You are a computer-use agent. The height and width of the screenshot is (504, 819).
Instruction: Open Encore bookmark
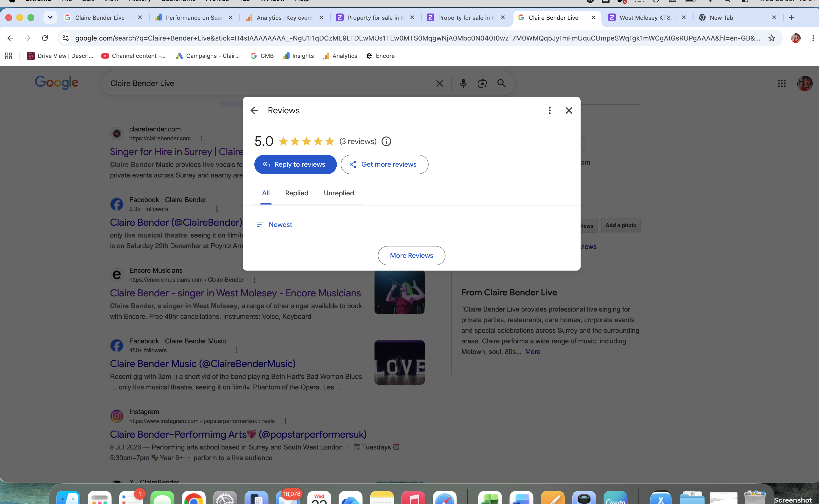tap(380, 56)
